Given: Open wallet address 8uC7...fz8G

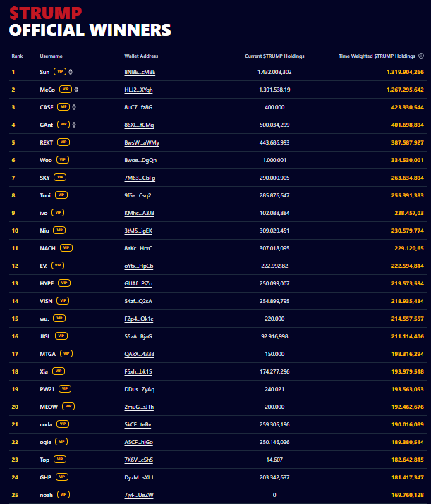Looking at the screenshot, I should [138, 107].
